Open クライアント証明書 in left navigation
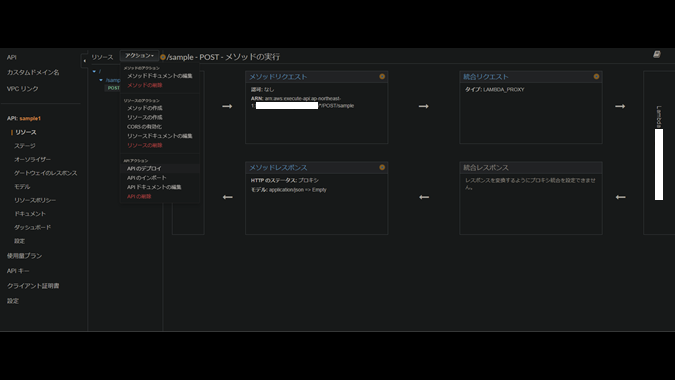This screenshot has height=380, width=675. pos(33,286)
